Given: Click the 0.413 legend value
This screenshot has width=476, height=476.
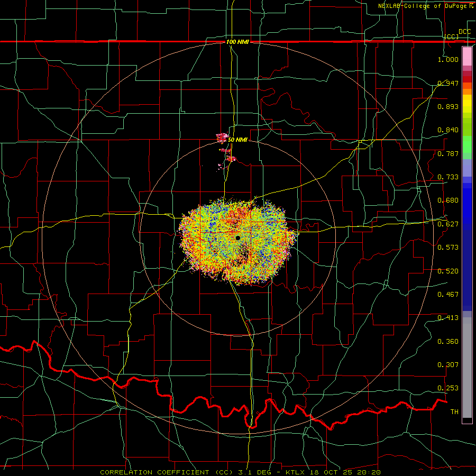Looking at the screenshot, I should pyautogui.click(x=448, y=318).
